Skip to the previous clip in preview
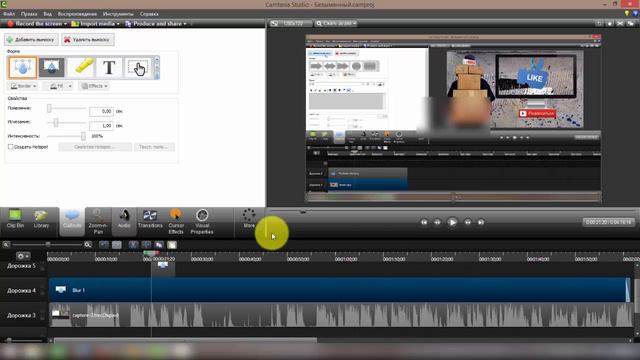640x360 pixels. pos(424,222)
